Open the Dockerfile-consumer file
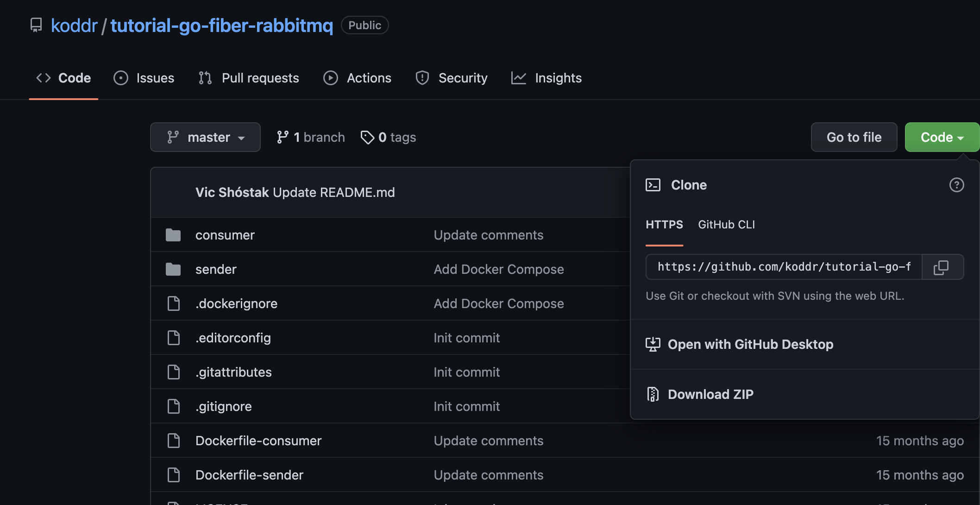The height and width of the screenshot is (505, 980). click(258, 441)
